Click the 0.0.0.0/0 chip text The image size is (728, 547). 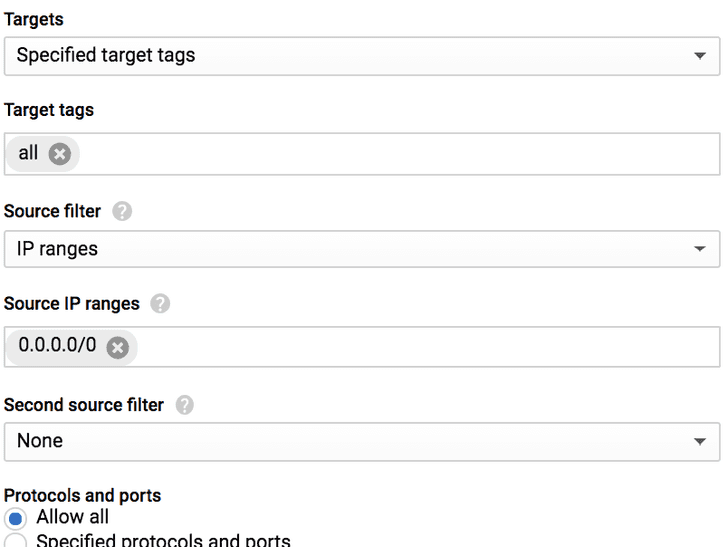point(57,346)
